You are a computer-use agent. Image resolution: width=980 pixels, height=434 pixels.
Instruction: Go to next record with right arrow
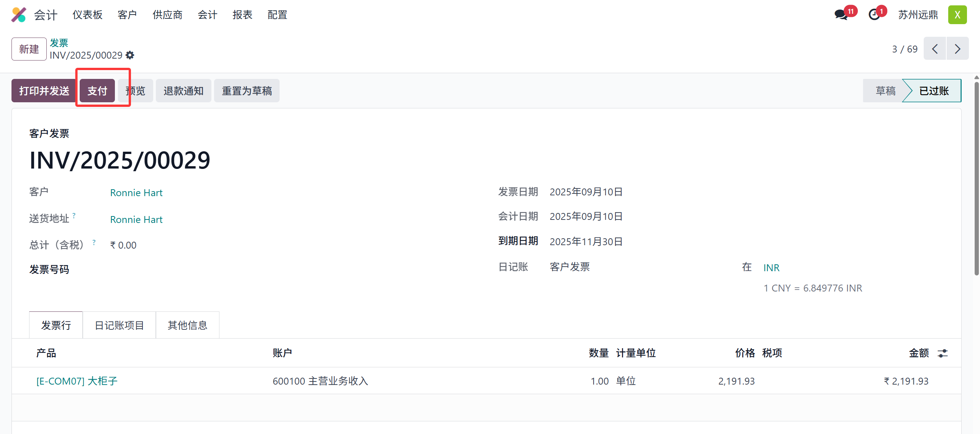click(957, 49)
